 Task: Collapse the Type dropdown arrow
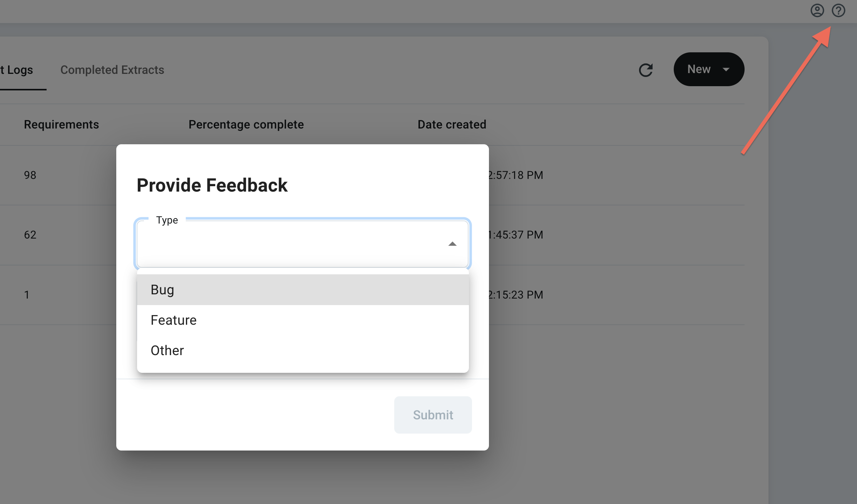click(x=452, y=244)
